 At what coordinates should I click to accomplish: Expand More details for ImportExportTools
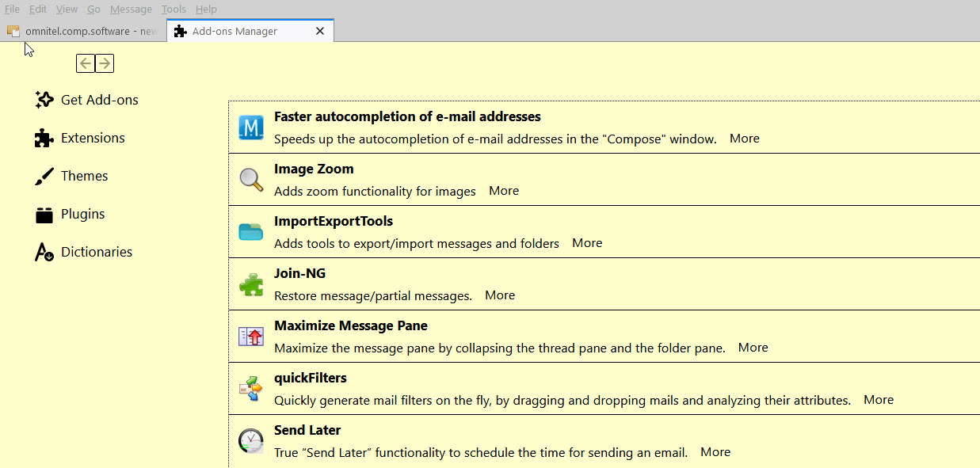(587, 243)
